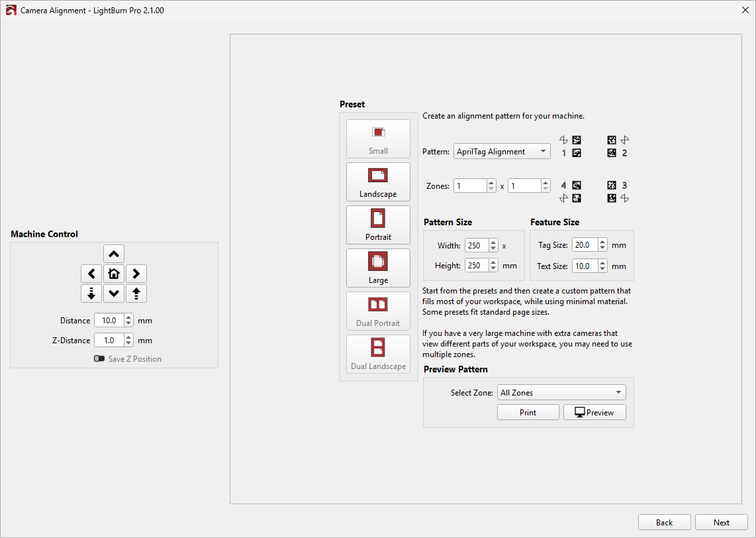The height and width of the screenshot is (538, 756).
Task: Decrease the Distance value by one step
Action: point(128,324)
